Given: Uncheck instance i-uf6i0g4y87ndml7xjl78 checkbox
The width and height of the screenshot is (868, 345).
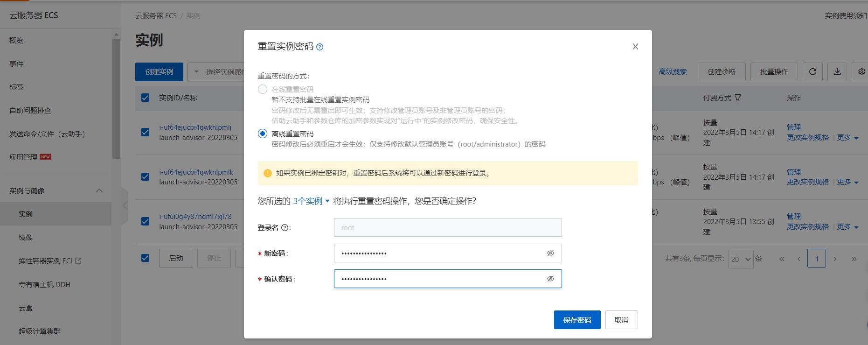Looking at the screenshot, I should point(146,221).
